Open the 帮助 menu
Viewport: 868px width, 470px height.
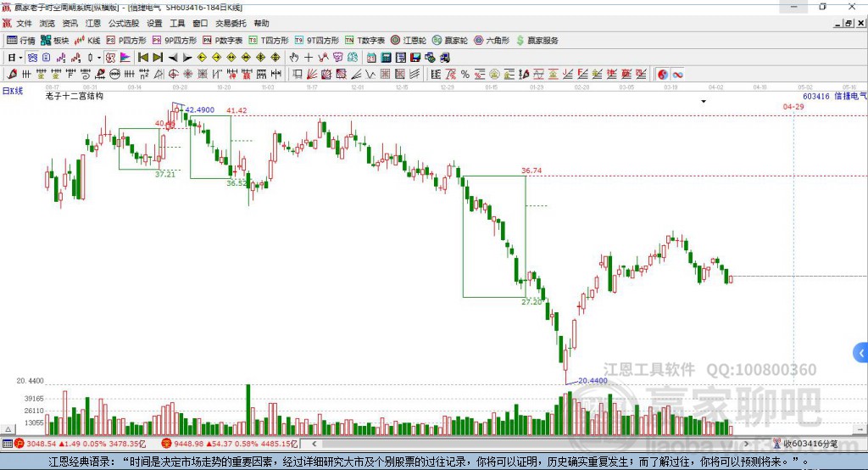(261, 23)
